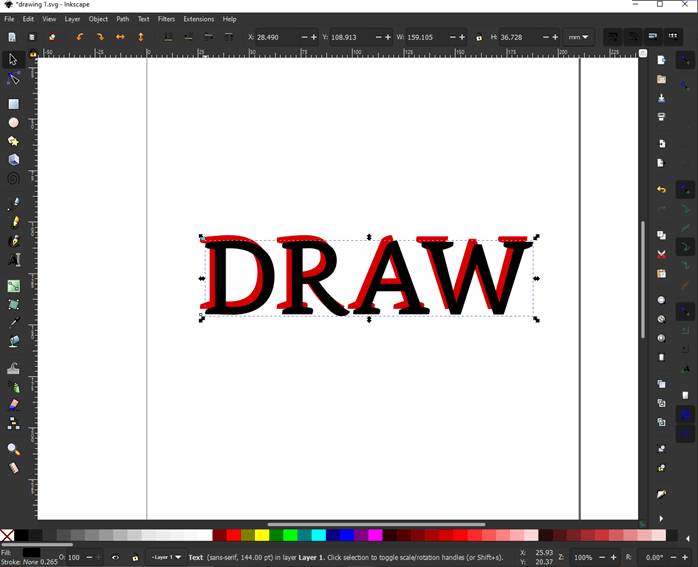Image resolution: width=698 pixels, height=567 pixels.
Task: Increase the width W value
Action: coord(462,37)
